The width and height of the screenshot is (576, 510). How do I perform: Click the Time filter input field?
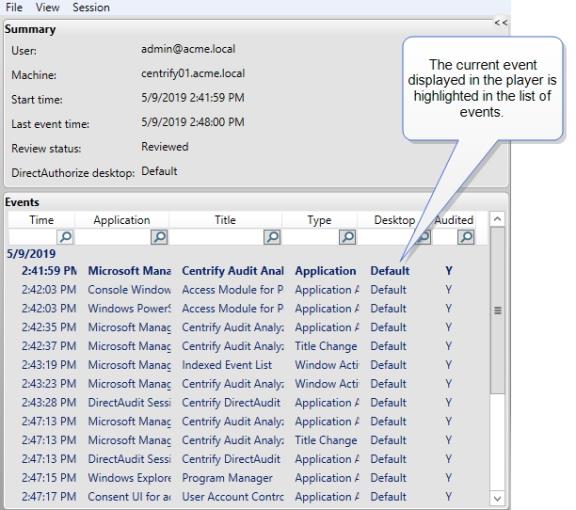point(32,237)
